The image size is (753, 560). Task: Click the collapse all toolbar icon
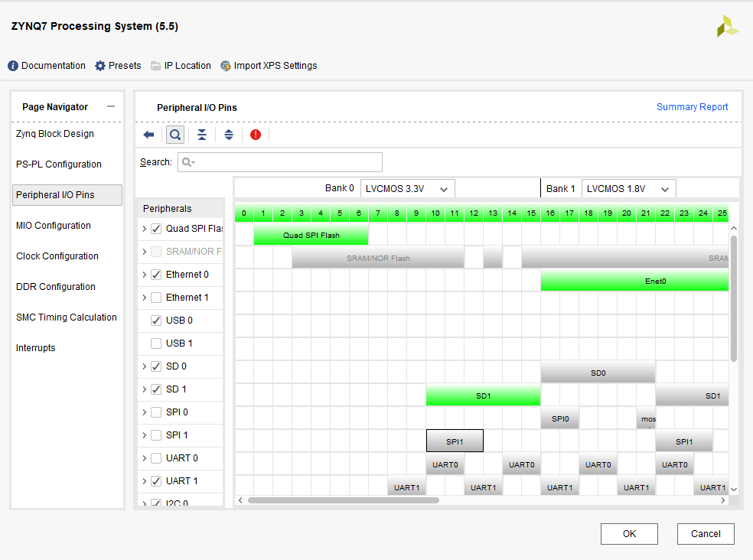click(x=202, y=135)
